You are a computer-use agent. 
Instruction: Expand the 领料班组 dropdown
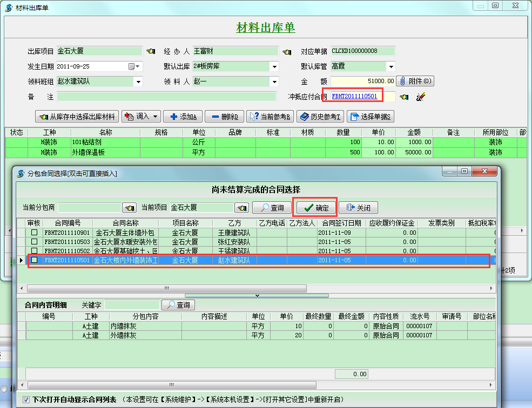pyautogui.click(x=138, y=82)
